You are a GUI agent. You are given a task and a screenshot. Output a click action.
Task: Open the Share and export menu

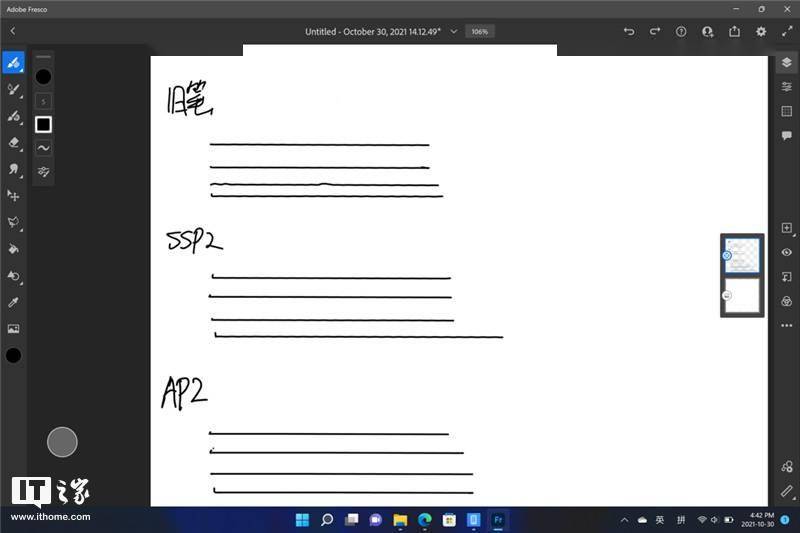pyautogui.click(x=734, y=32)
